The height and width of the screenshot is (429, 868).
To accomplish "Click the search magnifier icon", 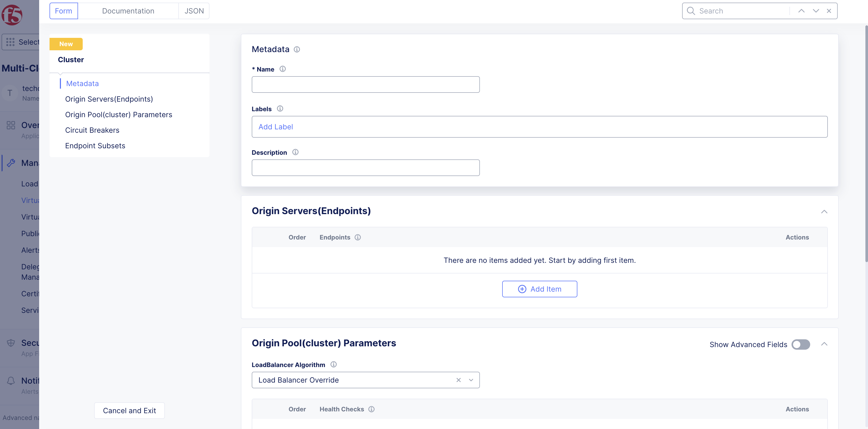I will pyautogui.click(x=691, y=11).
